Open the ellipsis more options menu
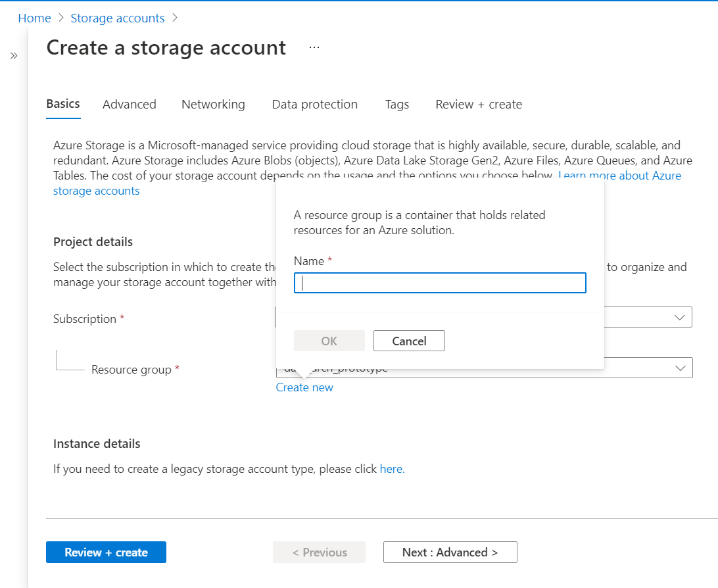 [314, 47]
